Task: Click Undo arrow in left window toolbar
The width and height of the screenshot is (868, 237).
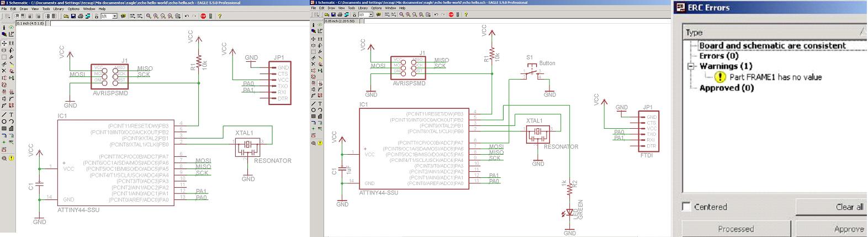Action: [187, 16]
